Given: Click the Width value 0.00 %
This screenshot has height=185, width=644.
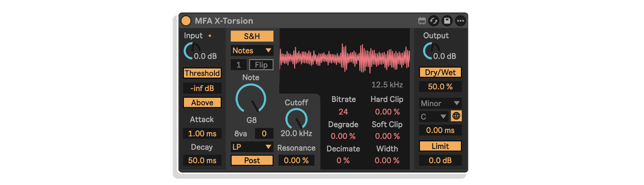Looking at the screenshot, I should click(x=387, y=161).
